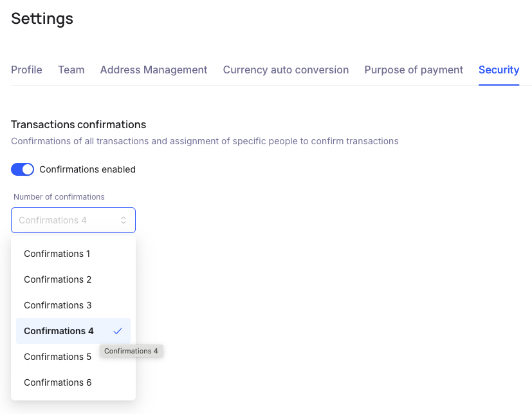The width and height of the screenshot is (532, 414).
Task: Click the 'Confirmations enabled' toggle label
Action: 87,169
